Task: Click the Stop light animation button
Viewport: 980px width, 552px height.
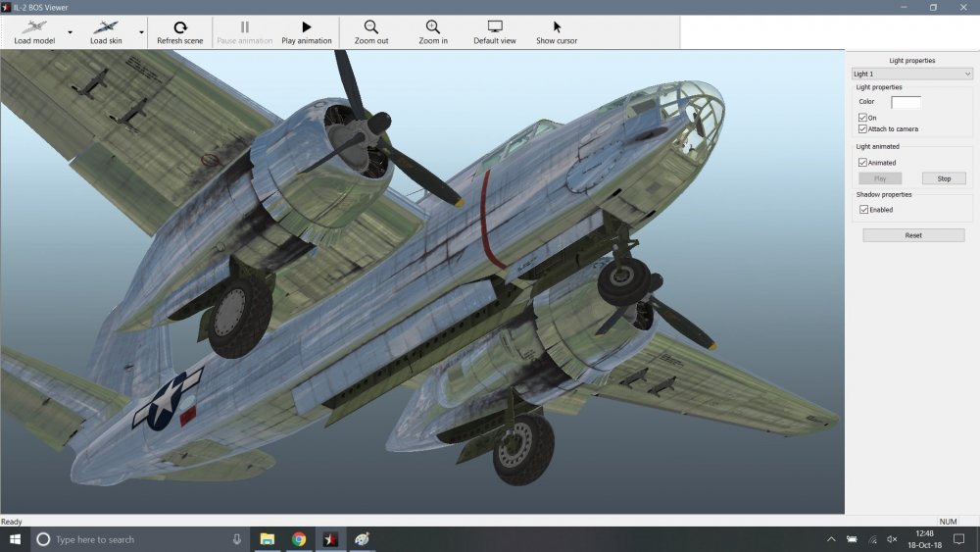Action: [943, 178]
